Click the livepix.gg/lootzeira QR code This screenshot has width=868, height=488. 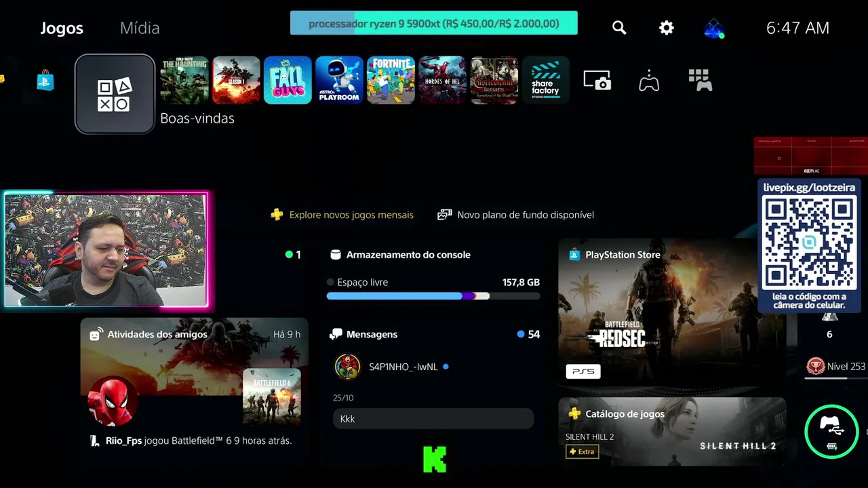pyautogui.click(x=809, y=243)
